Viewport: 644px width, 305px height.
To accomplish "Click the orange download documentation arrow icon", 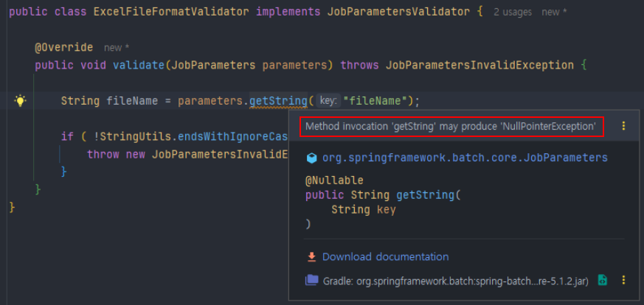I will tap(312, 257).
